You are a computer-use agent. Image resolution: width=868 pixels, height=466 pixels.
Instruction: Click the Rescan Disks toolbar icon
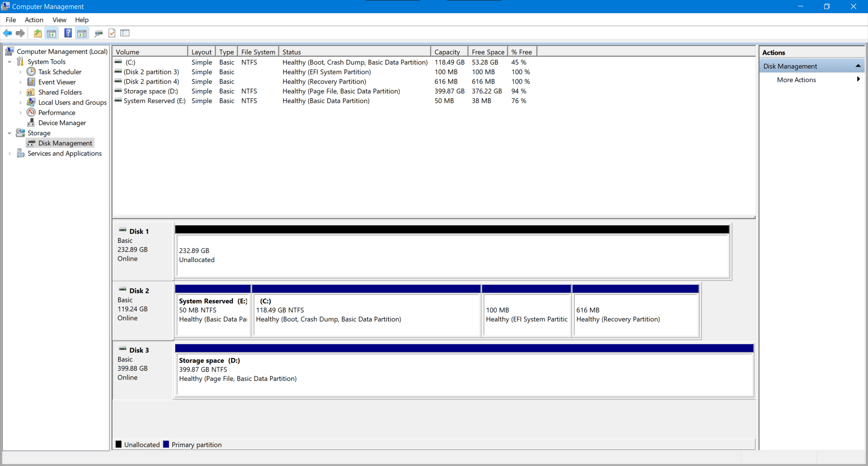pos(99,33)
